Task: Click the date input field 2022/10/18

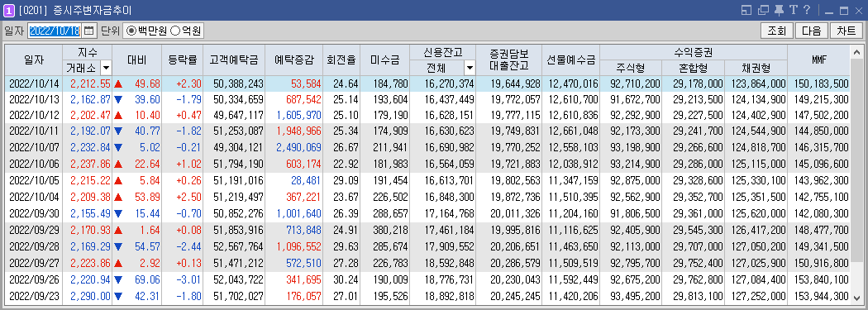Action: click(55, 31)
